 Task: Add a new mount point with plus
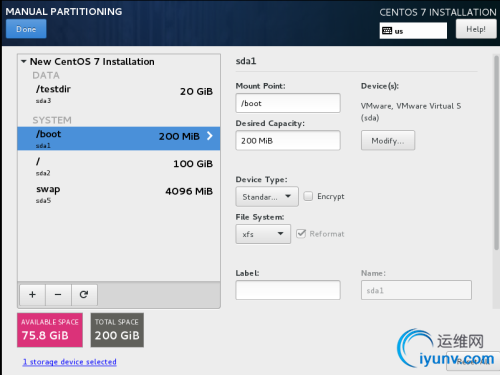(x=32, y=295)
